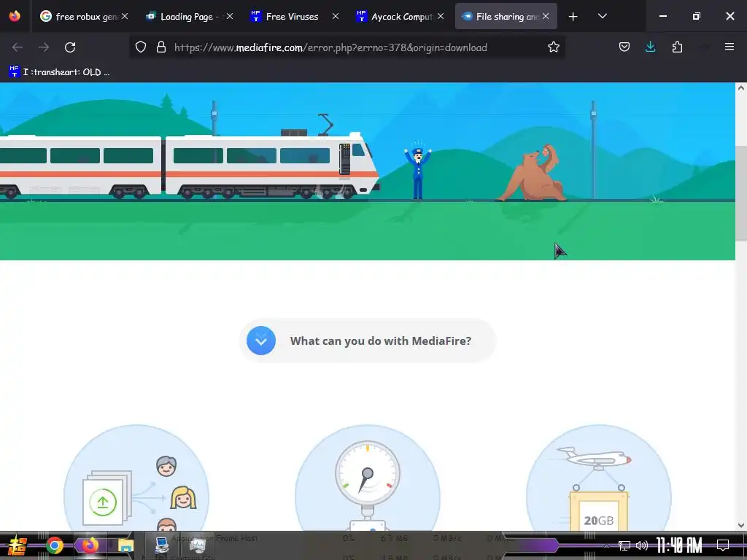
Task: Close the 'Free Viruses' tab
Action: coord(336,16)
